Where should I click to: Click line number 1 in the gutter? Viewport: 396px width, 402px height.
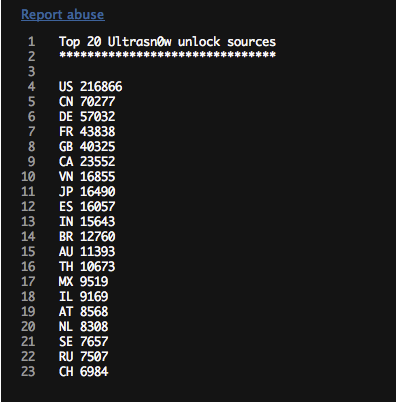(x=32, y=42)
